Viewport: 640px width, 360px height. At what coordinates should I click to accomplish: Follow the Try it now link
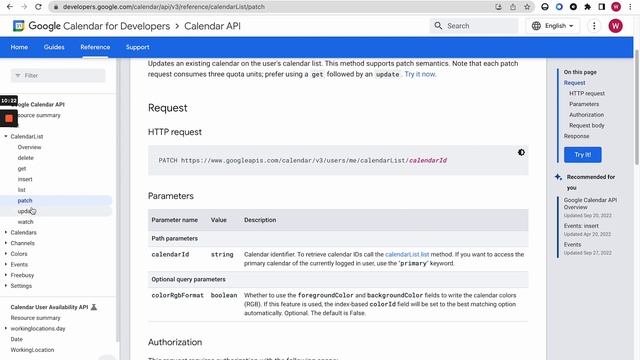click(x=420, y=74)
